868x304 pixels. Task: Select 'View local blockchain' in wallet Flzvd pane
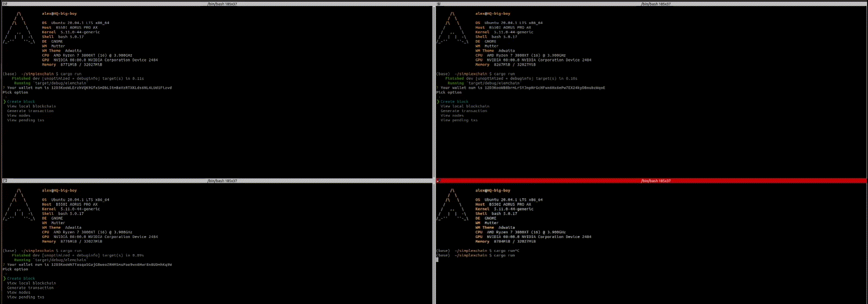pyautogui.click(x=31, y=106)
